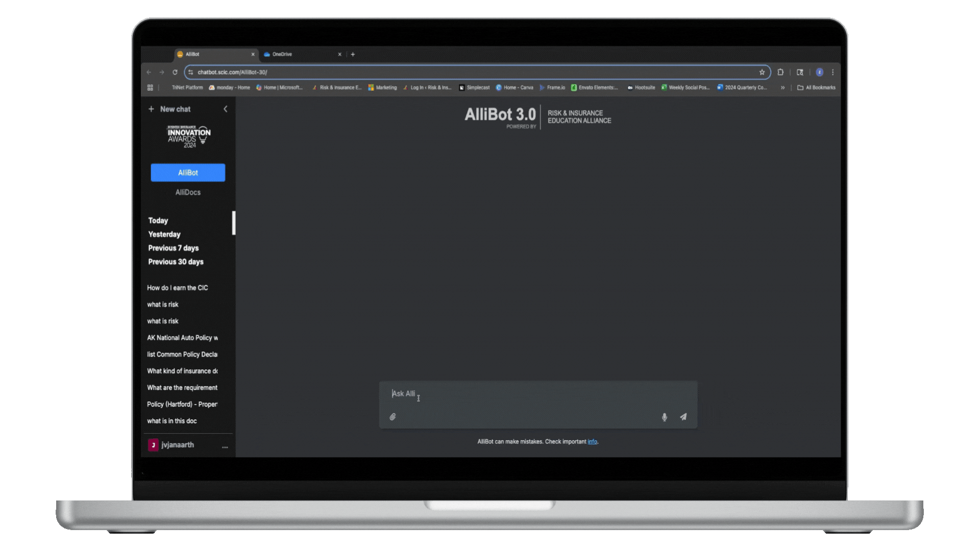Open the Weekly Social Pos... bookmark

click(x=685, y=88)
